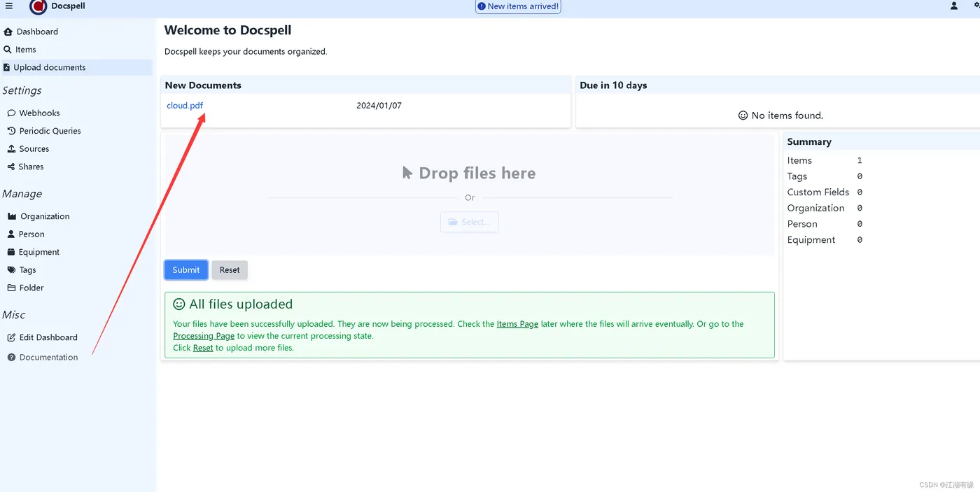Open the user account menu icon
This screenshot has height=492, width=980.
pyautogui.click(x=953, y=6)
